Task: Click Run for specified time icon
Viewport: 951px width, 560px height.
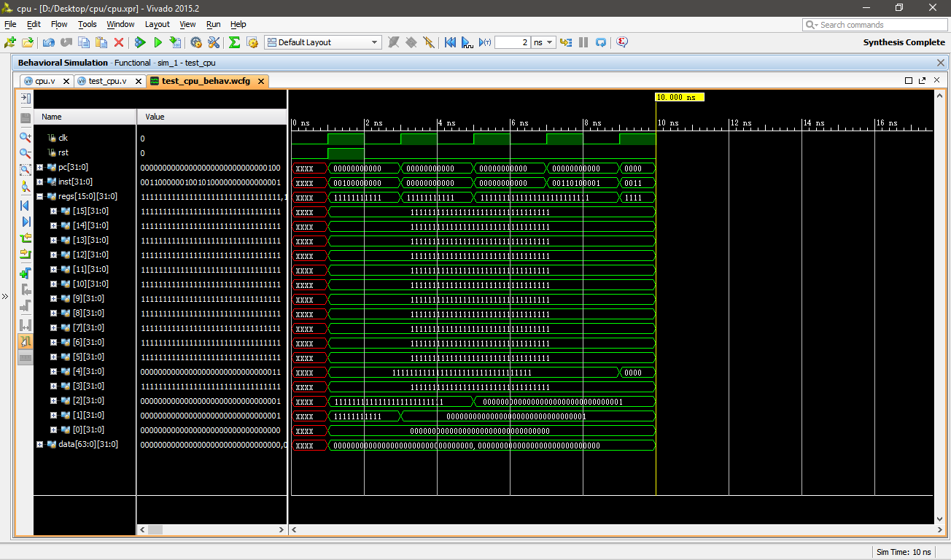Action: 485,42
